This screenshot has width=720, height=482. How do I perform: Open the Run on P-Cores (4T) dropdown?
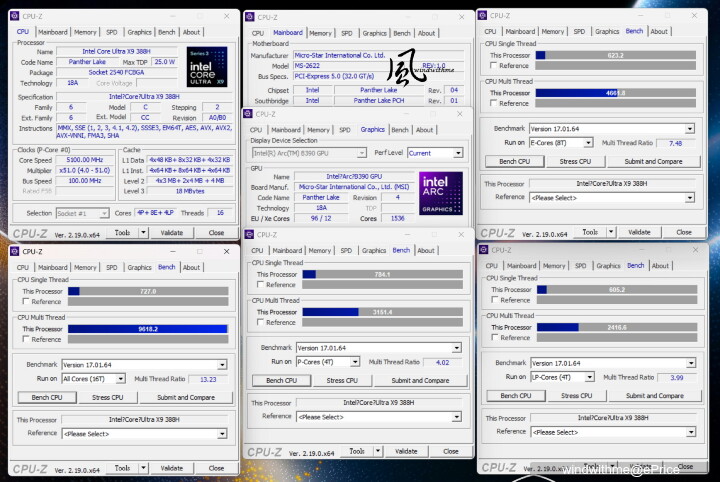328,362
